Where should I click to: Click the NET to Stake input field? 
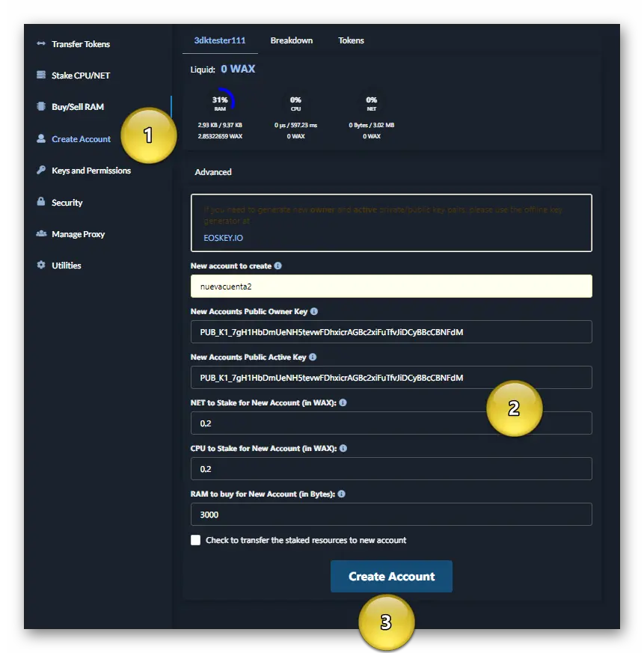(392, 423)
